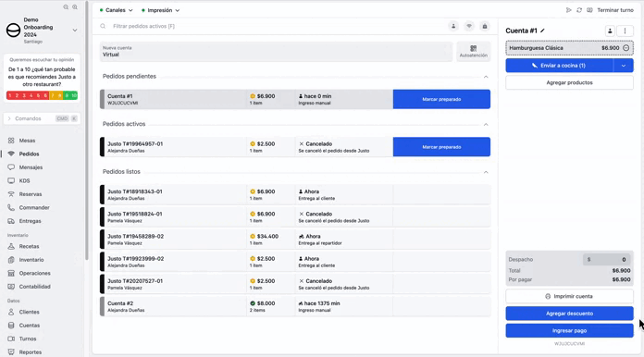Open the three-dot menu for Cuenta #1
Viewport: 644px width, 357px height.
pos(625,31)
